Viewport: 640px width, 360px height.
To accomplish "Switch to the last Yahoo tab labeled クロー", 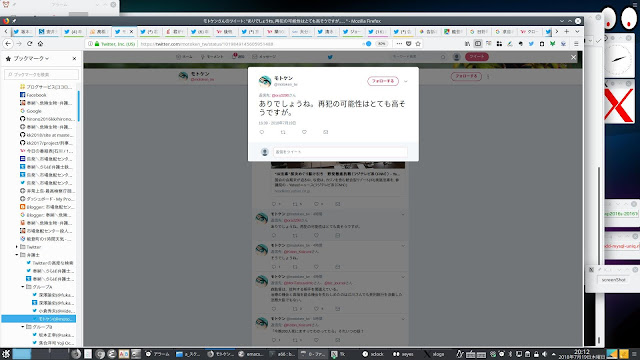I will [529, 31].
